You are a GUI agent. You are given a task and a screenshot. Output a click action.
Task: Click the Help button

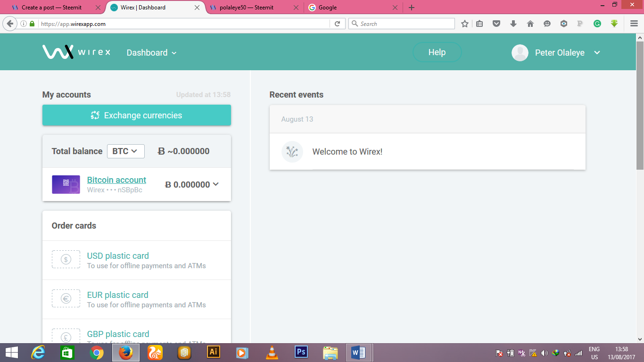click(x=437, y=52)
